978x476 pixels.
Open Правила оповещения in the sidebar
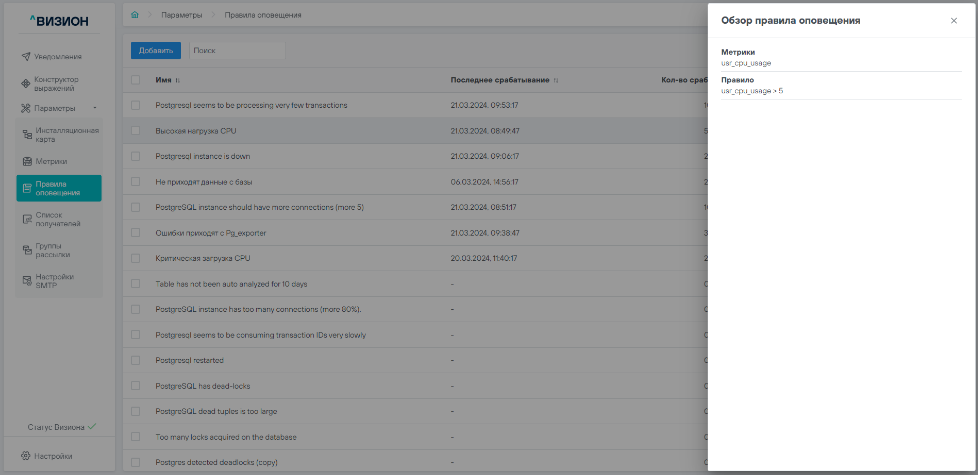coord(58,189)
